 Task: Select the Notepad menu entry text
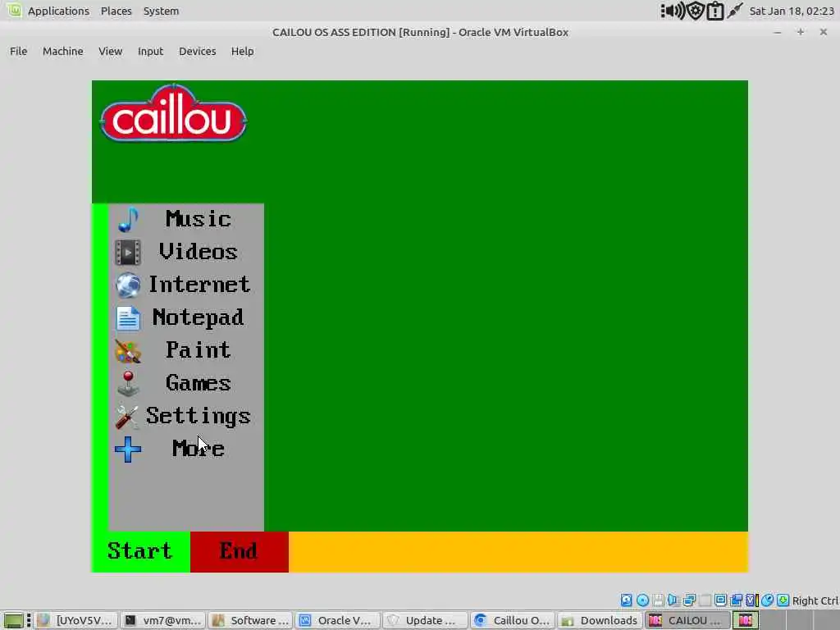199,317
